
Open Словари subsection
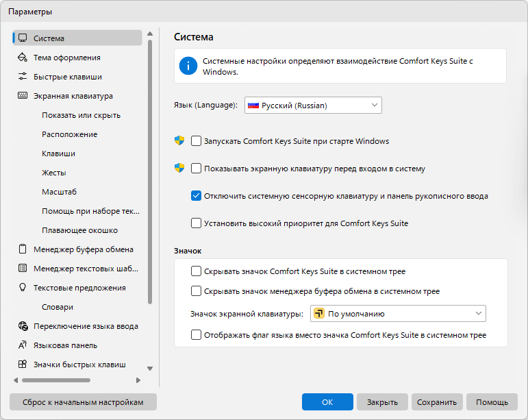click(x=58, y=307)
